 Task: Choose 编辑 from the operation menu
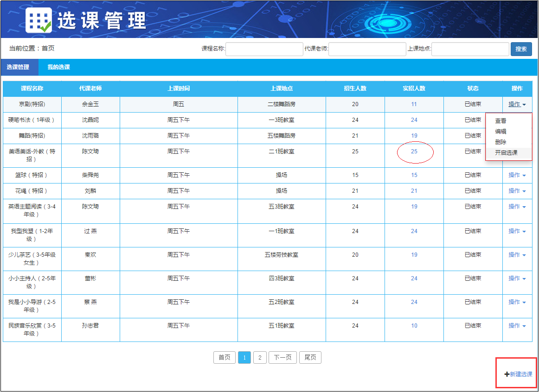coord(500,132)
